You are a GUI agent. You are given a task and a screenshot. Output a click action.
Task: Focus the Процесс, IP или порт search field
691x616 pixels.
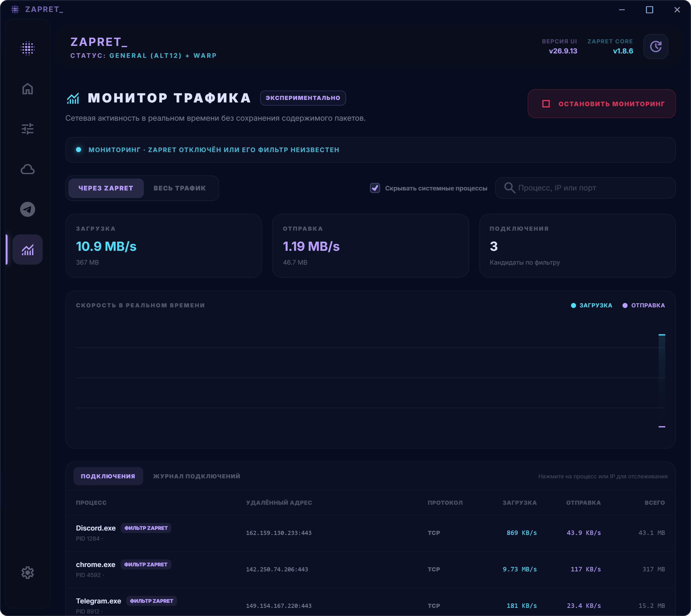[x=585, y=188]
